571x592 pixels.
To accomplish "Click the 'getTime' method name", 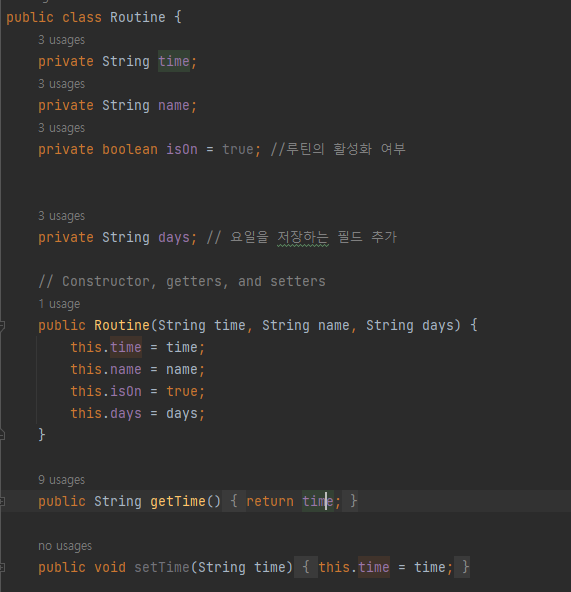I will tap(177, 501).
